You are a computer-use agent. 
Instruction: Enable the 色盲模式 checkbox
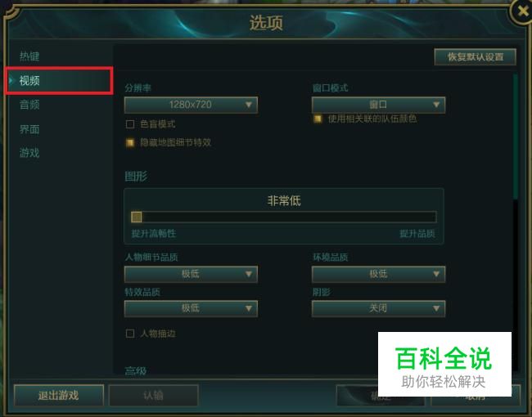pyautogui.click(x=130, y=124)
